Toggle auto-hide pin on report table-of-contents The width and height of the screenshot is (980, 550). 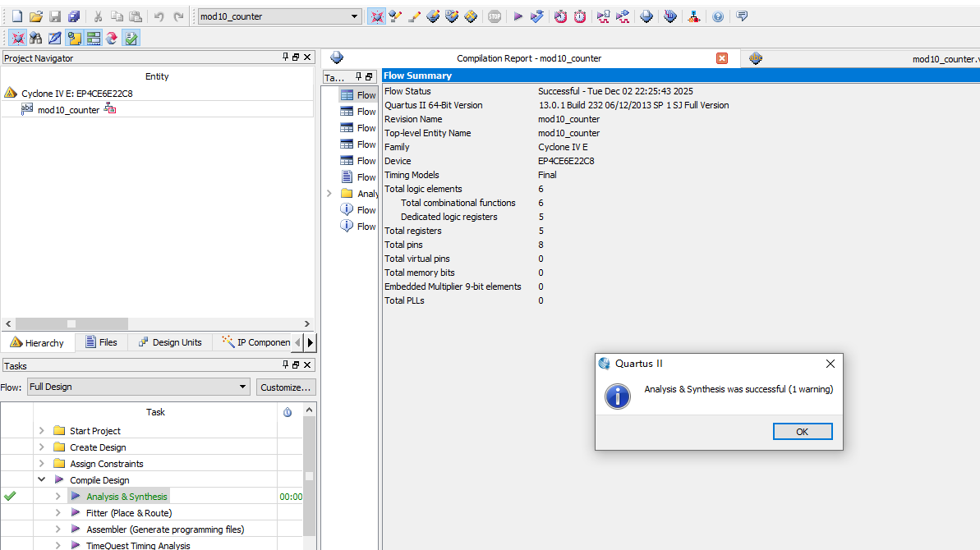(x=359, y=77)
